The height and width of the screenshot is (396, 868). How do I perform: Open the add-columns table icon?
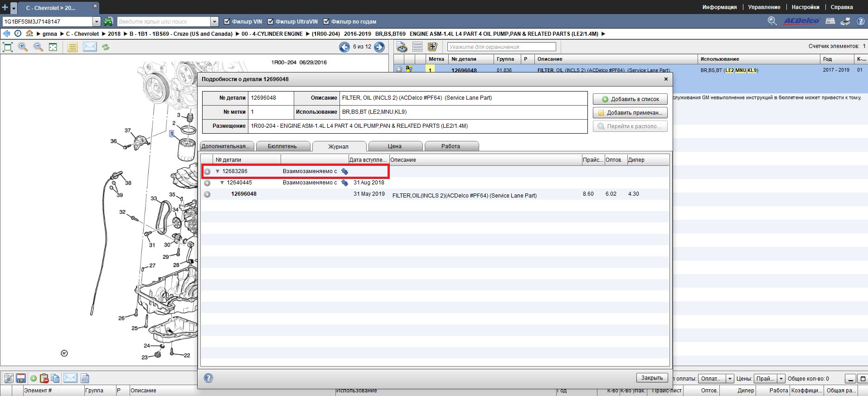(432, 47)
